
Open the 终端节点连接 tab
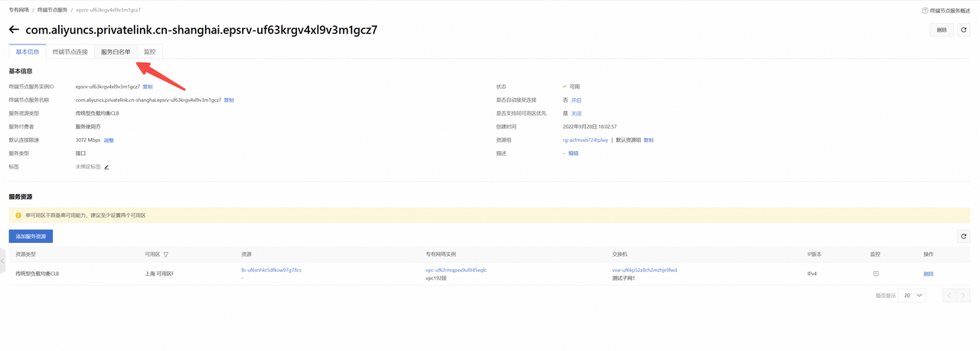[70, 52]
